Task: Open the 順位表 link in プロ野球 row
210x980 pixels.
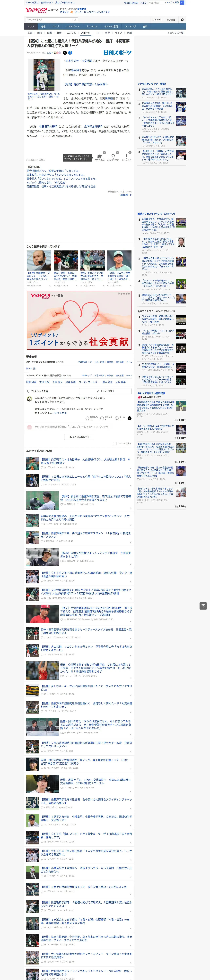Action: pyautogui.click(x=110, y=362)
